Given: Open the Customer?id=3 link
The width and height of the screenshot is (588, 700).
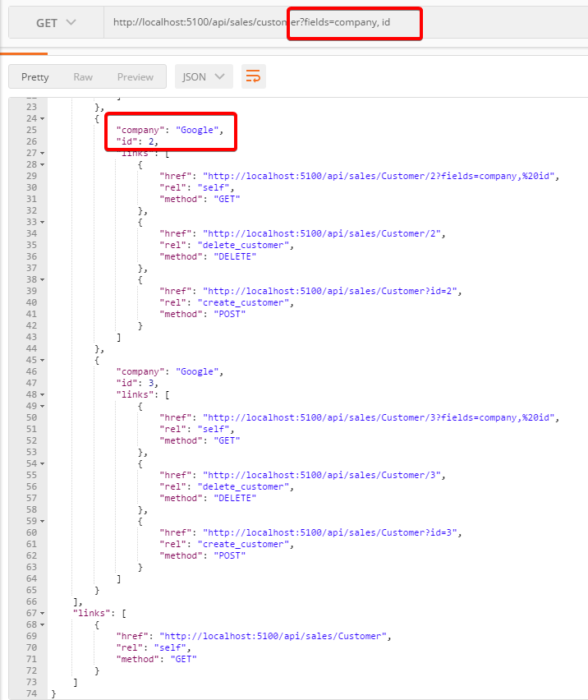Looking at the screenshot, I should click(329, 532).
